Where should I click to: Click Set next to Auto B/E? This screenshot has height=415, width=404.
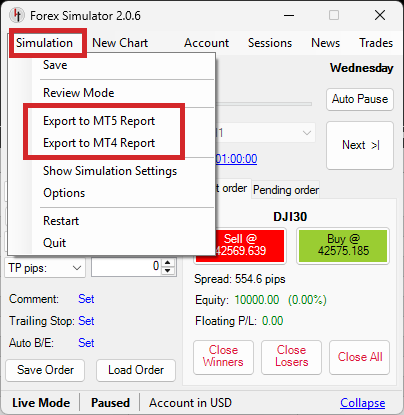coord(86,343)
